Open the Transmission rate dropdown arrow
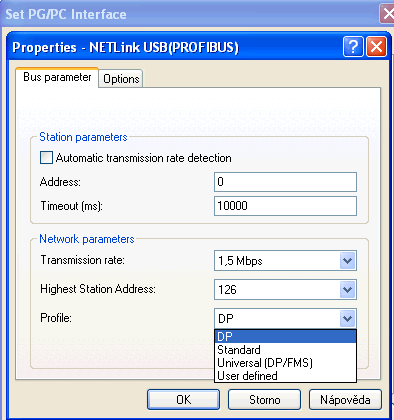Viewport: 394px width, 420px height. [348, 261]
